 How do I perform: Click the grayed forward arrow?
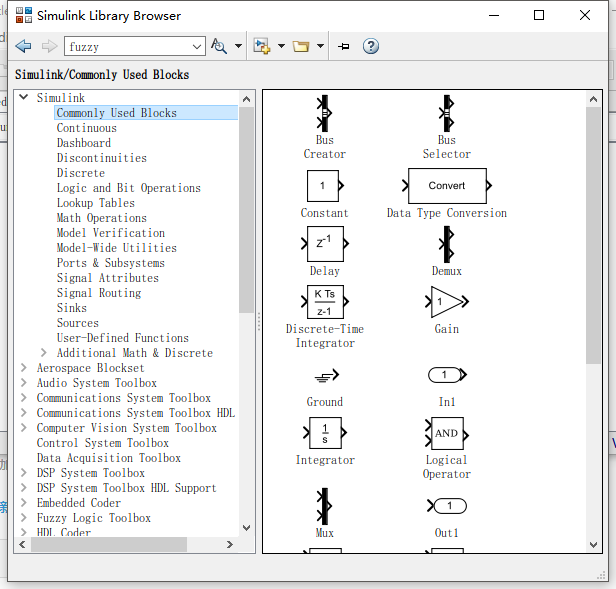pyautogui.click(x=49, y=46)
